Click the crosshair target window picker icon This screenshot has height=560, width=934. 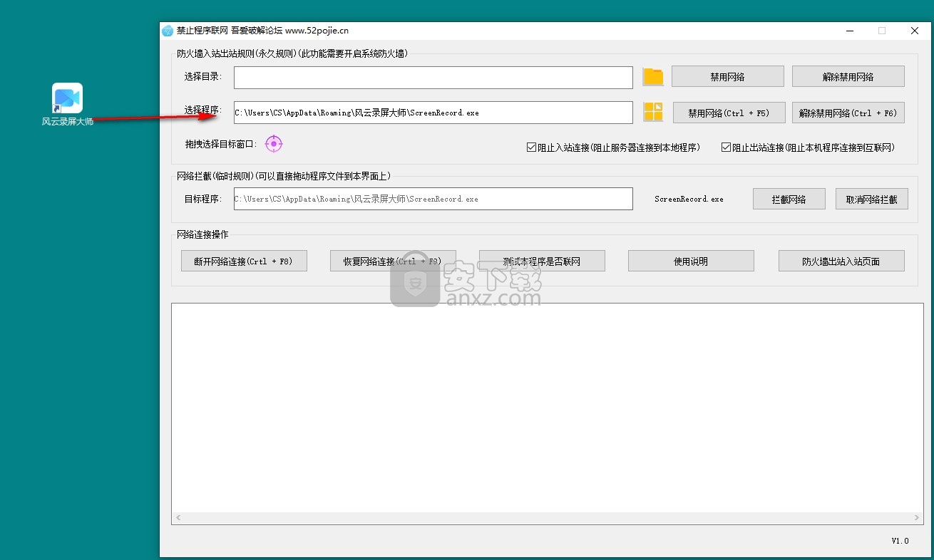274,144
